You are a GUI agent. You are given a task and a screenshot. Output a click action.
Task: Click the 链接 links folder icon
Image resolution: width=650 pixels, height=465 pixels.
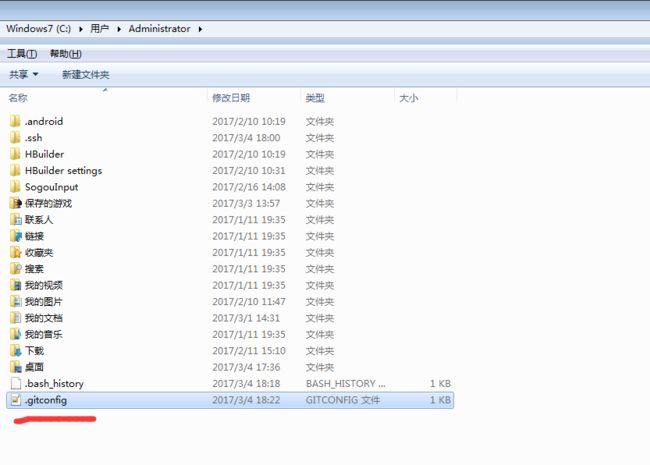click(15, 236)
